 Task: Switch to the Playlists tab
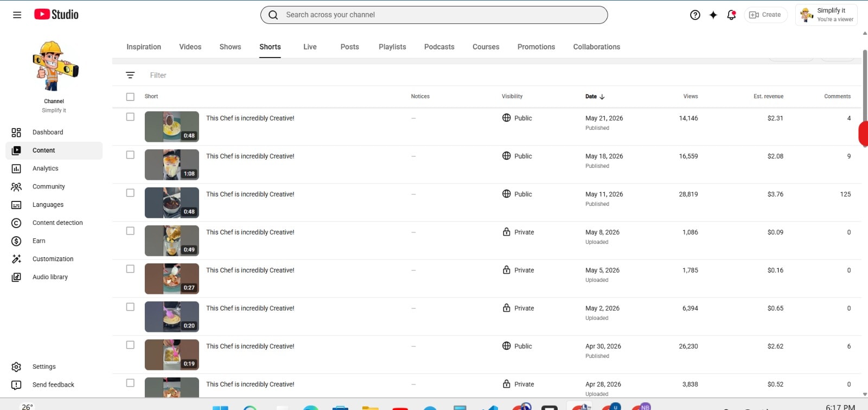(392, 47)
